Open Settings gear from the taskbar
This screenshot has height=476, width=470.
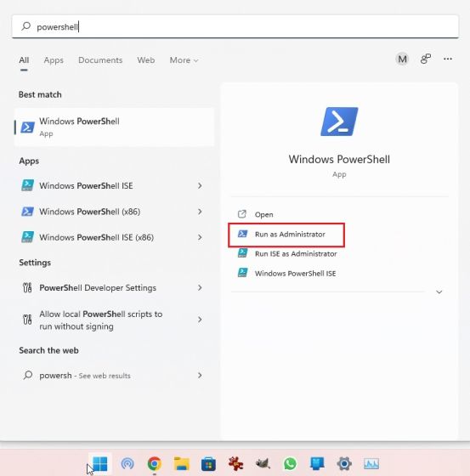coord(344,464)
